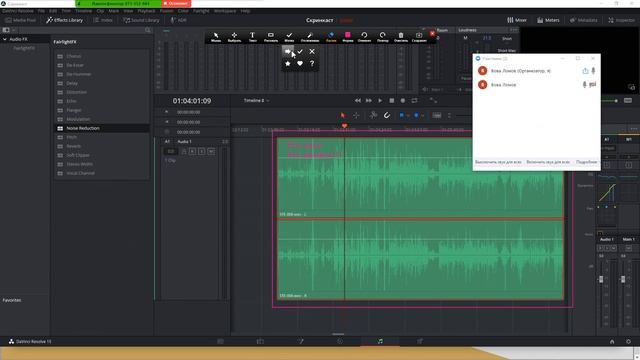Open the Stamp annotation tool
Screen dimensions: 640x360
(x=289, y=37)
